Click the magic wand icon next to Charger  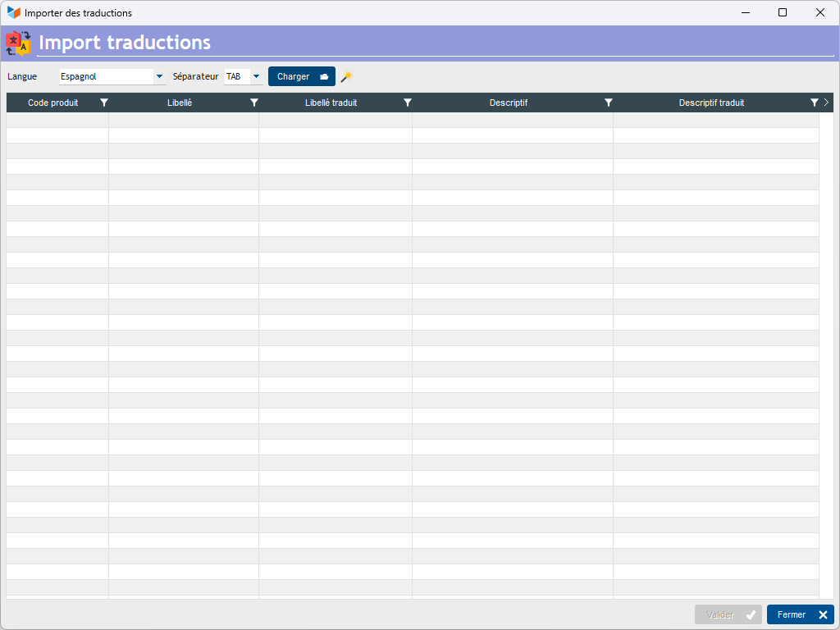point(346,76)
